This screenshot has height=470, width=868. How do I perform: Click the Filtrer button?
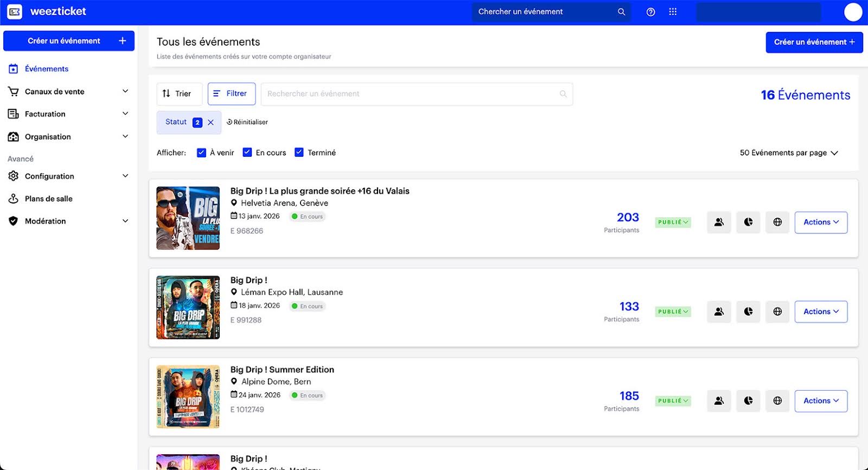pyautogui.click(x=232, y=94)
